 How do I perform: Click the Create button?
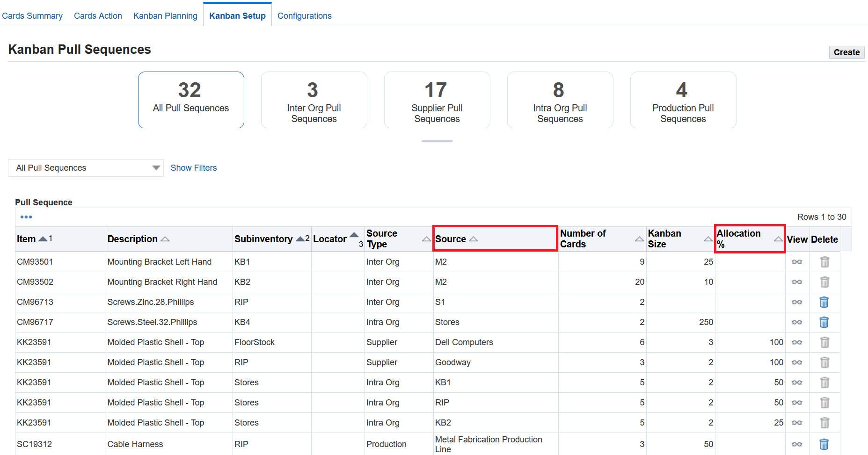pos(846,52)
